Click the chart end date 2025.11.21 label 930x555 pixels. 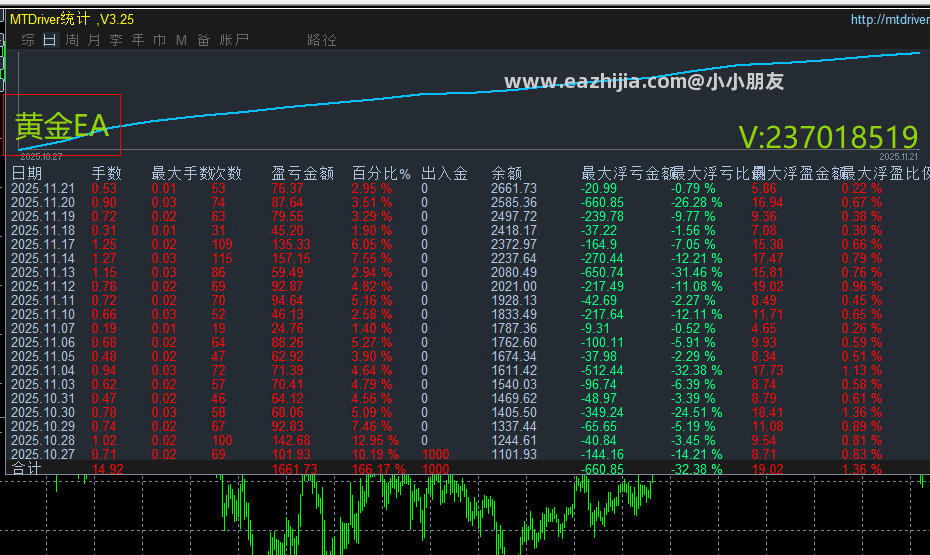point(898,157)
